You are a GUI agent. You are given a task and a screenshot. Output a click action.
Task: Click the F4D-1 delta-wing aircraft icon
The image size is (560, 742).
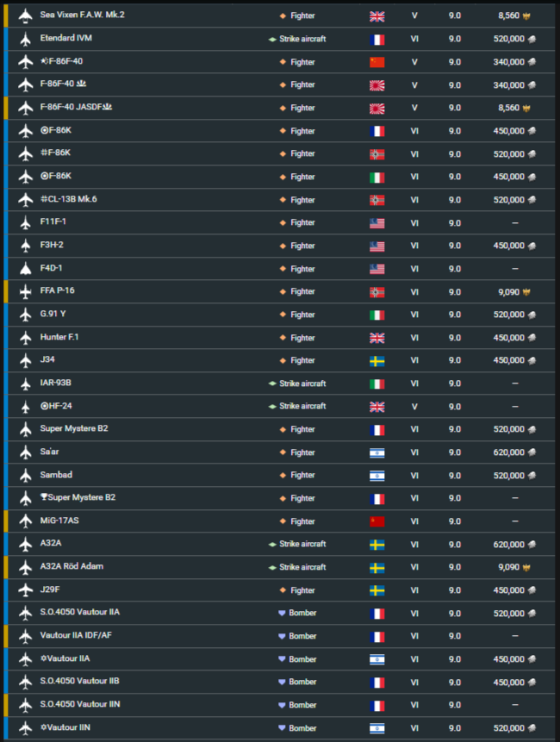click(x=25, y=269)
